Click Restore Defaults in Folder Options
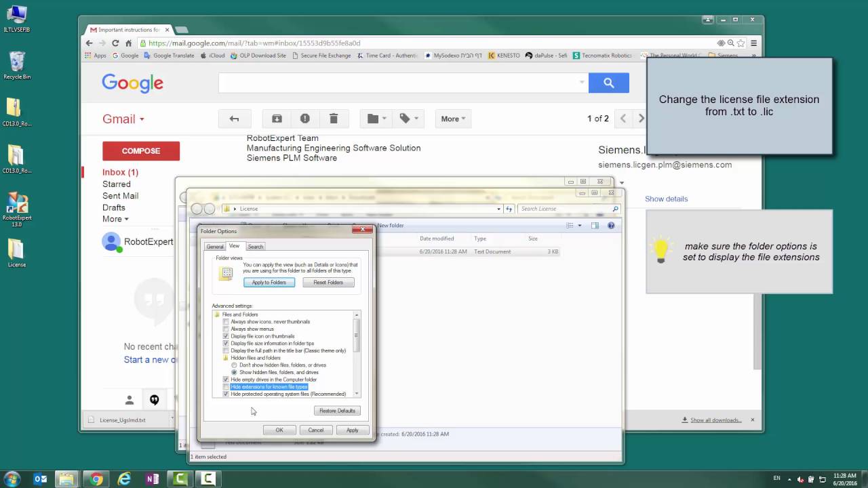868x488 pixels. tap(337, 411)
